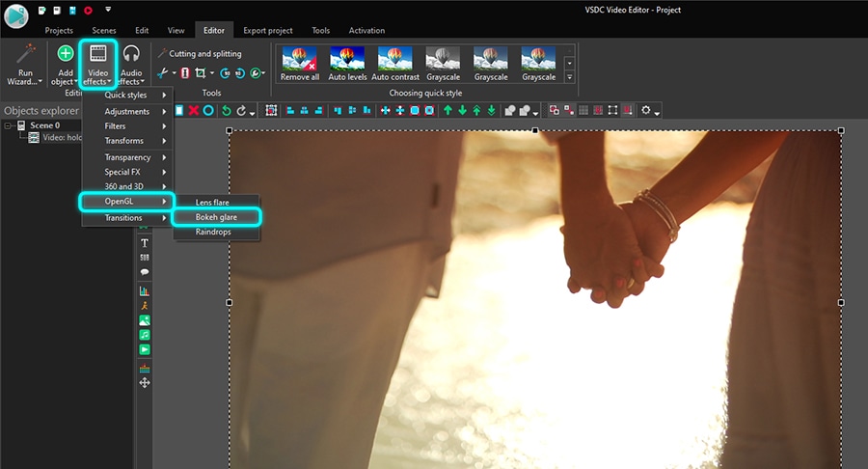This screenshot has height=469, width=868.
Task: Click the blue circle toolbar icon
Action: click(x=208, y=110)
